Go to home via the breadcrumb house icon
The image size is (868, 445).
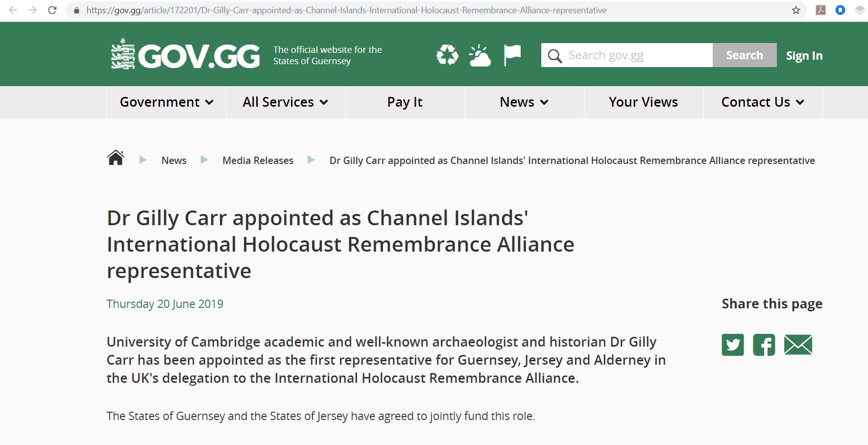click(116, 158)
